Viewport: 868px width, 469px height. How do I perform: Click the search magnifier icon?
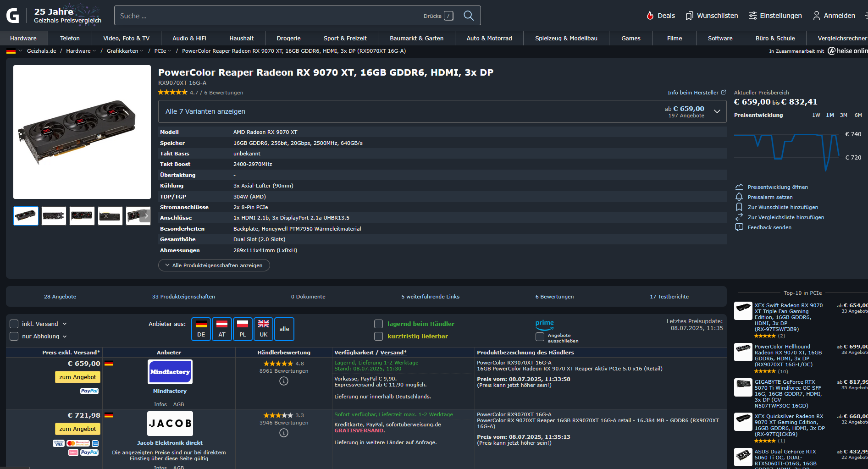tap(468, 15)
